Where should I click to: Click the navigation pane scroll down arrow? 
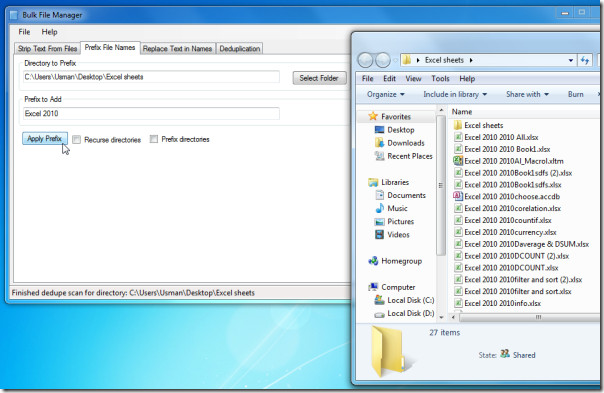click(441, 317)
